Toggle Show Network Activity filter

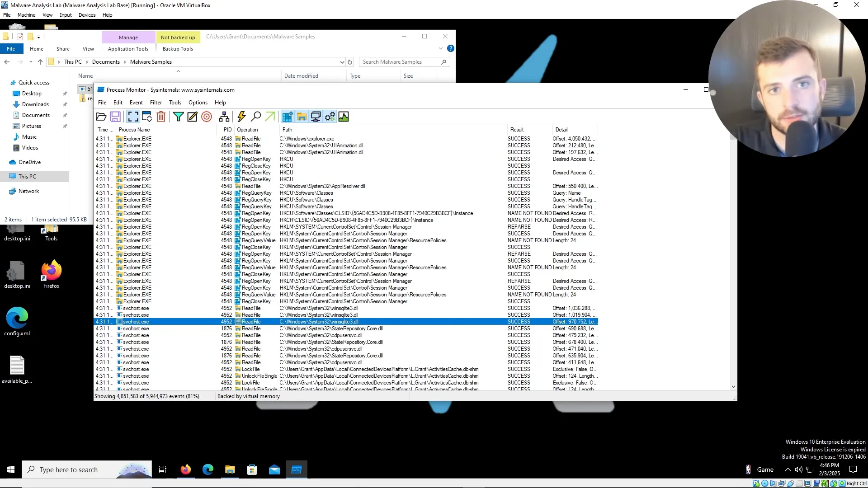click(x=316, y=117)
